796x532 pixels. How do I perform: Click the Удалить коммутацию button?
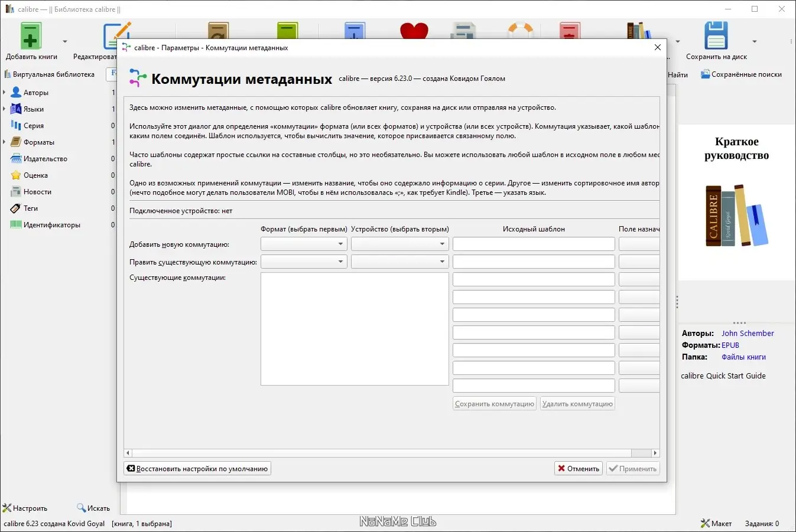(577, 404)
